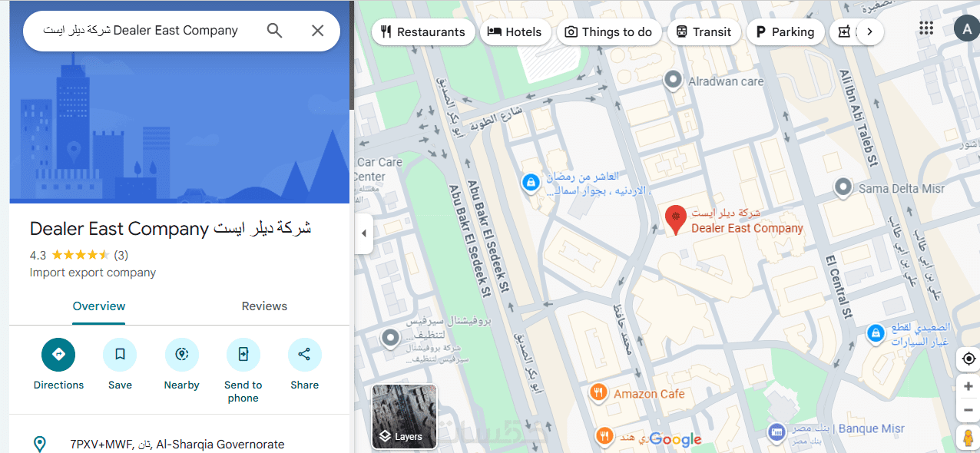
Task: Open the Google apps grid
Action: [926, 29]
